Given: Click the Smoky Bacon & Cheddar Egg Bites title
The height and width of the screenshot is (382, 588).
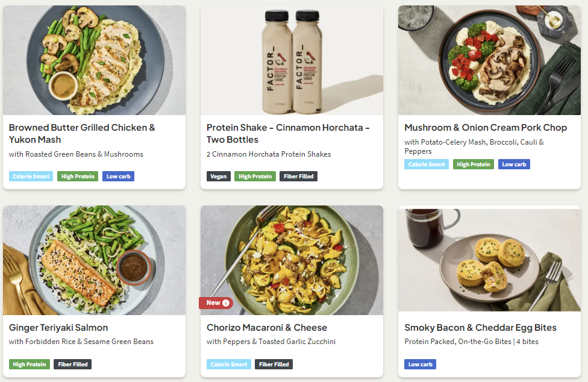Looking at the screenshot, I should [480, 328].
